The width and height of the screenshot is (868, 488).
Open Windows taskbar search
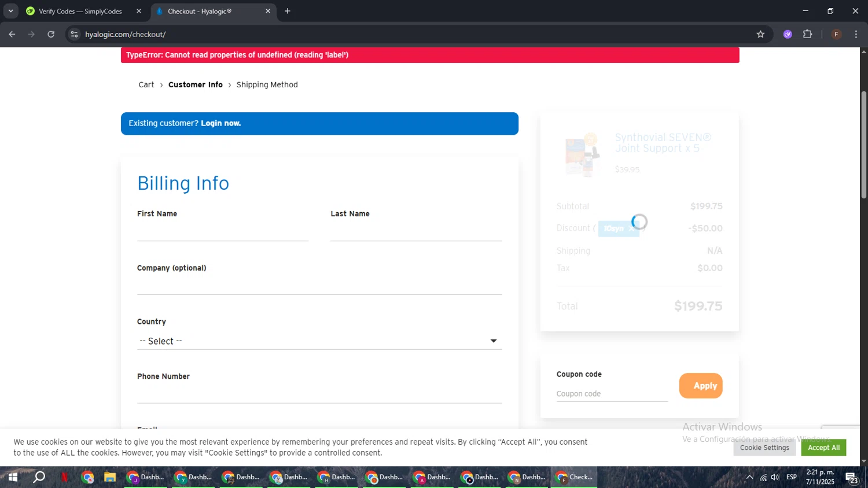tap(39, 477)
